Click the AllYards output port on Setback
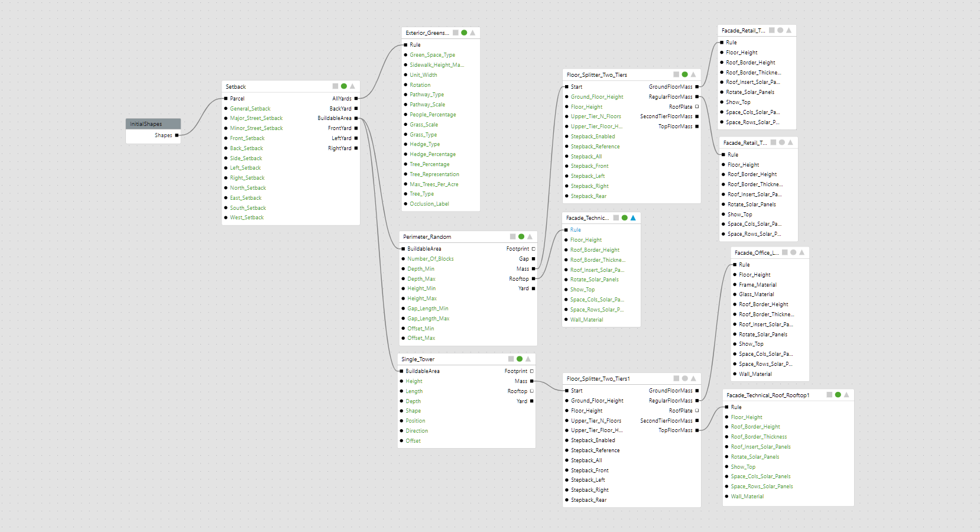This screenshot has height=532, width=980. (x=356, y=99)
